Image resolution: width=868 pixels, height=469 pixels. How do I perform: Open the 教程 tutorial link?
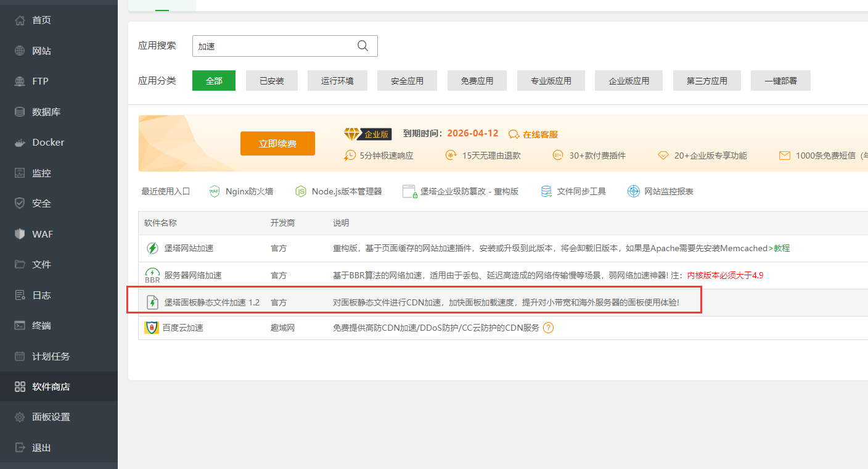coord(782,248)
